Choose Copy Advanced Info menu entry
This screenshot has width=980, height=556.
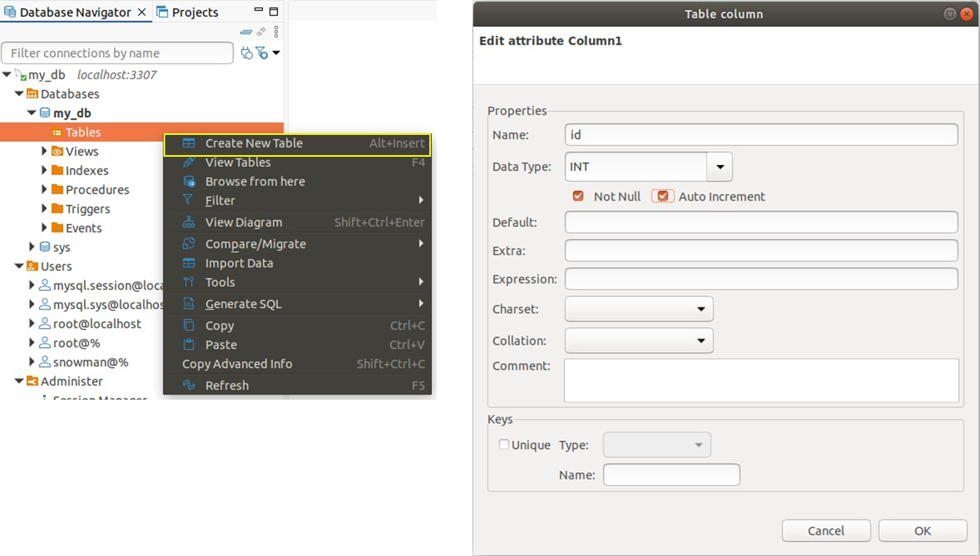pos(297,364)
